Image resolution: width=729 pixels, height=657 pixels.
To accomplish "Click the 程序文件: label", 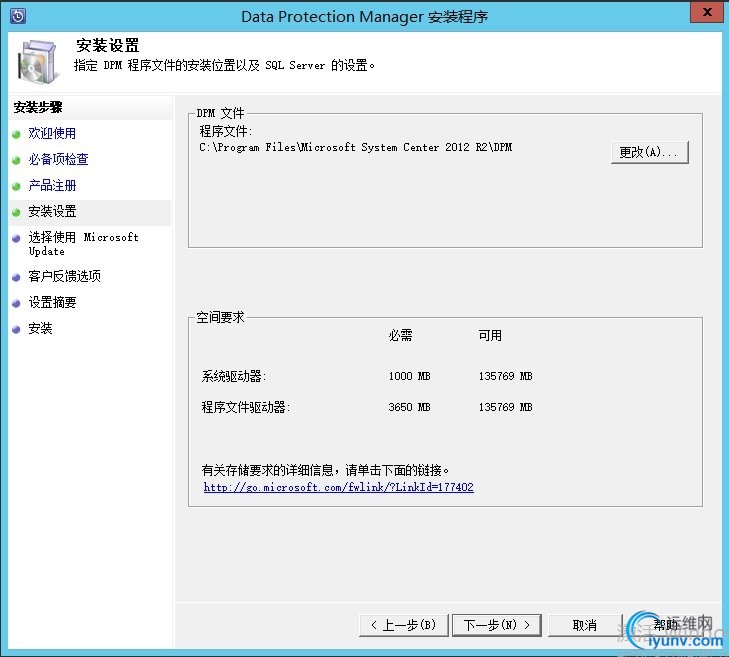I will [x=226, y=131].
